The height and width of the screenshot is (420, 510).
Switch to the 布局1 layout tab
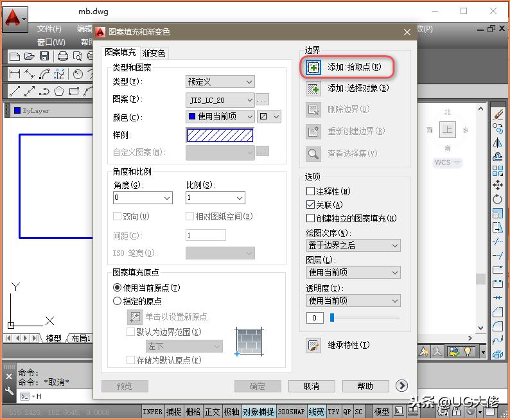pos(81,338)
